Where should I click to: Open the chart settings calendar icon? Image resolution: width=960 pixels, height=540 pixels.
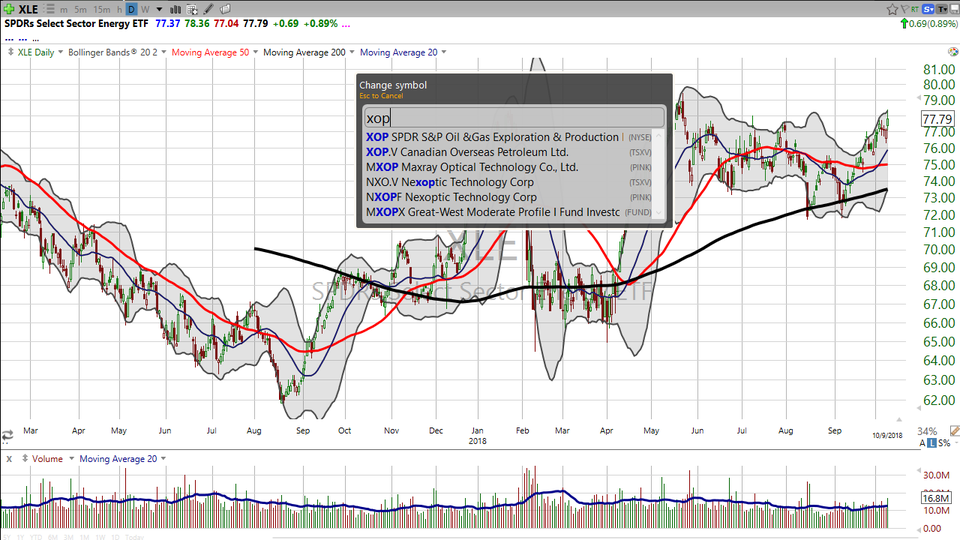coord(191,9)
